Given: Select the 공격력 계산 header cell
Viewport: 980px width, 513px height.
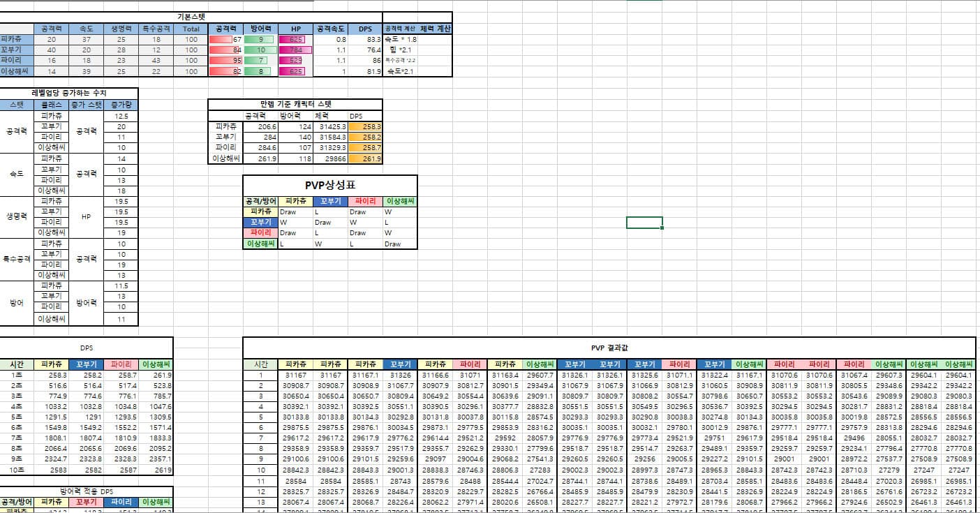Looking at the screenshot, I should click(400, 29).
